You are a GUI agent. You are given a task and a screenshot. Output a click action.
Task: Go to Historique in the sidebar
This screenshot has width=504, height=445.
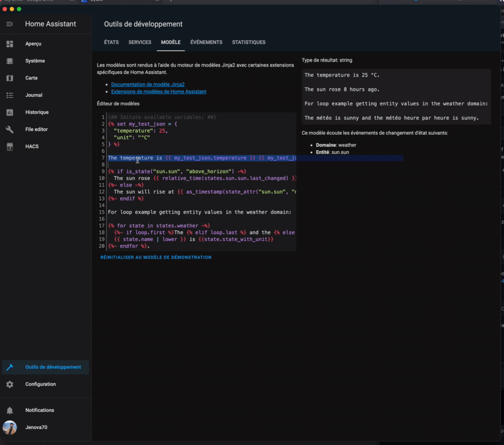[37, 113]
